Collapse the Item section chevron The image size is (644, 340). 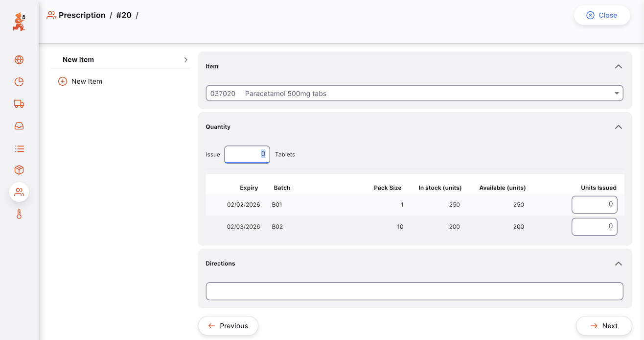(x=618, y=67)
